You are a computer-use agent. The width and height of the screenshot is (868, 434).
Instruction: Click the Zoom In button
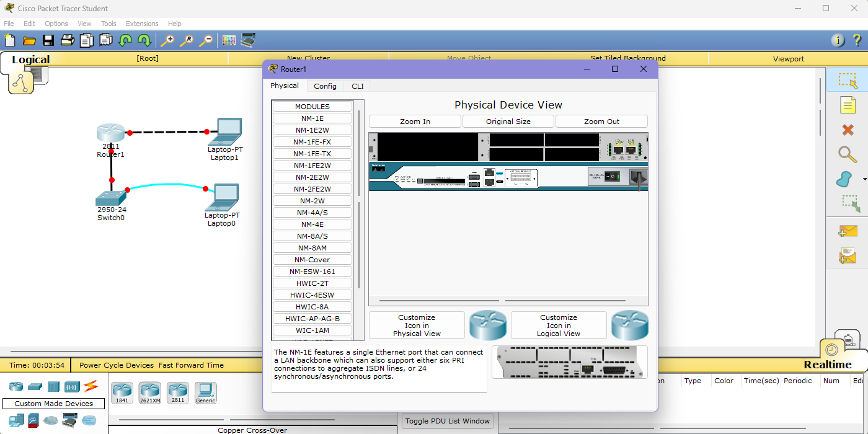(x=415, y=122)
